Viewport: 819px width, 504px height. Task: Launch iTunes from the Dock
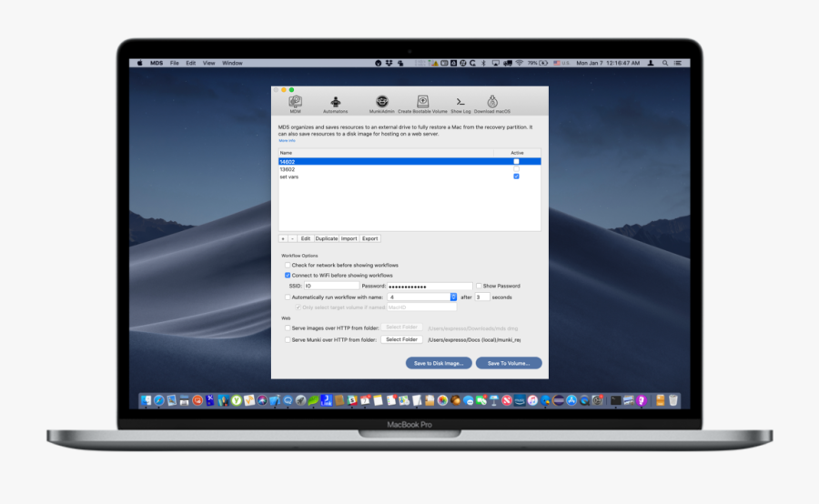point(532,400)
